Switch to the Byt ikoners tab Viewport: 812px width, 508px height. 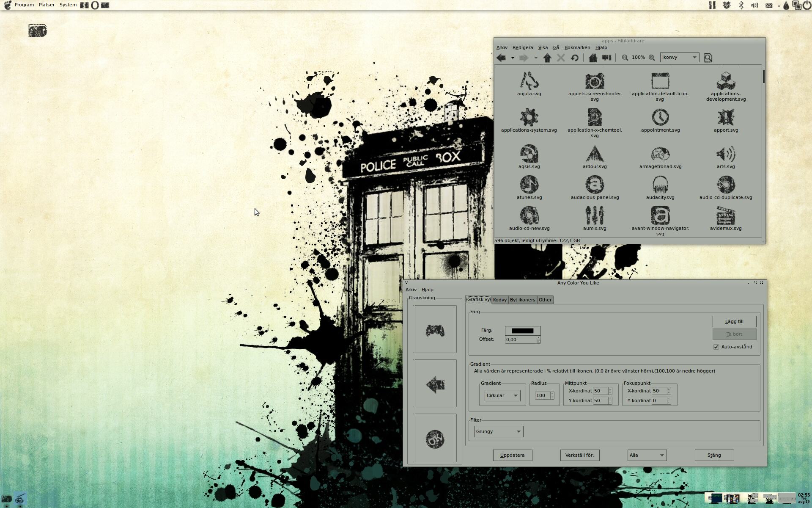pos(522,300)
